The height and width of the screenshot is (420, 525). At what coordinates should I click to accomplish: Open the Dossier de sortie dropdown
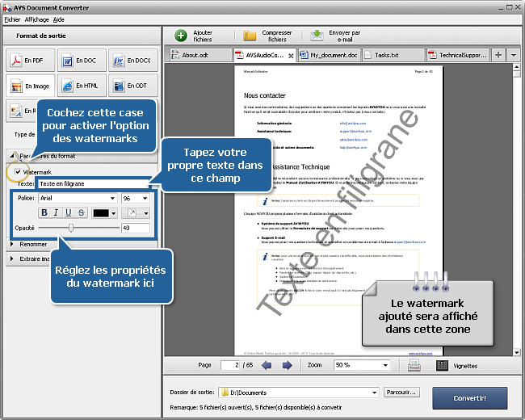[374, 393]
